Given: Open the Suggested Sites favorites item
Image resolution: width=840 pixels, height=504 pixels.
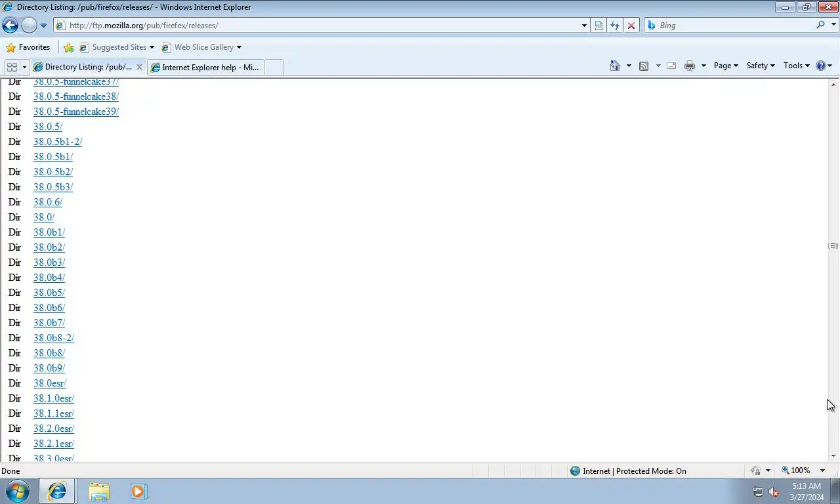Looking at the screenshot, I should click(x=116, y=47).
